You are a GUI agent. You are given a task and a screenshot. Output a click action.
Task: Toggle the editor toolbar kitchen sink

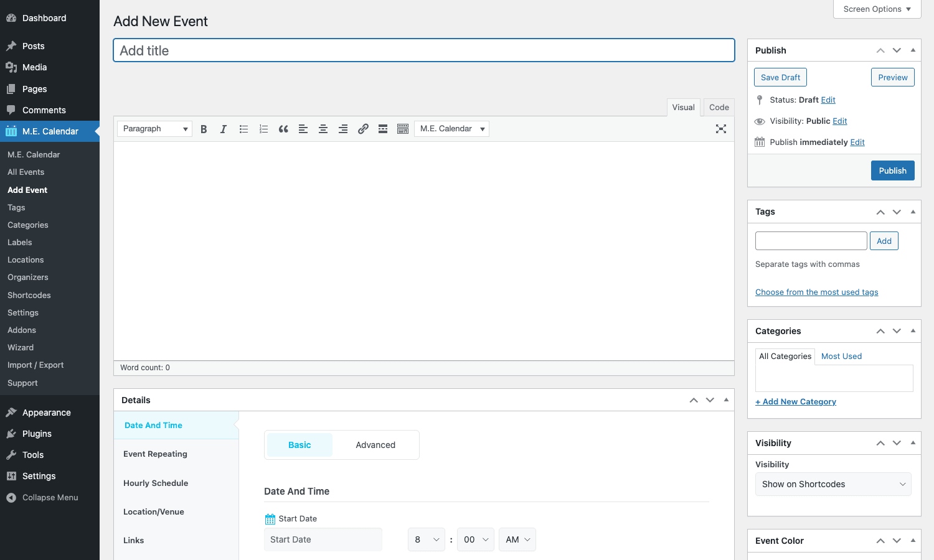[x=403, y=129]
